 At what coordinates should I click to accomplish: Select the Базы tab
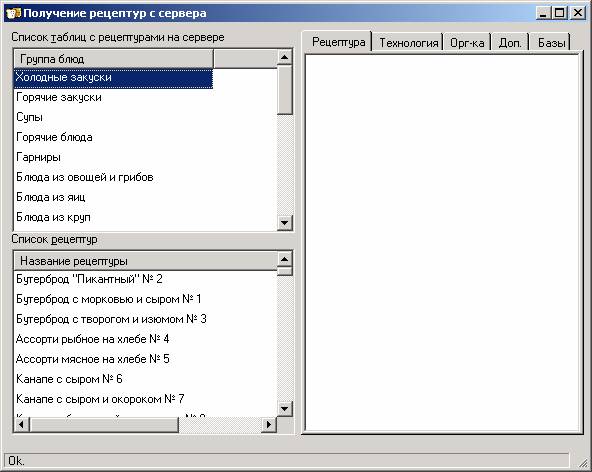552,43
